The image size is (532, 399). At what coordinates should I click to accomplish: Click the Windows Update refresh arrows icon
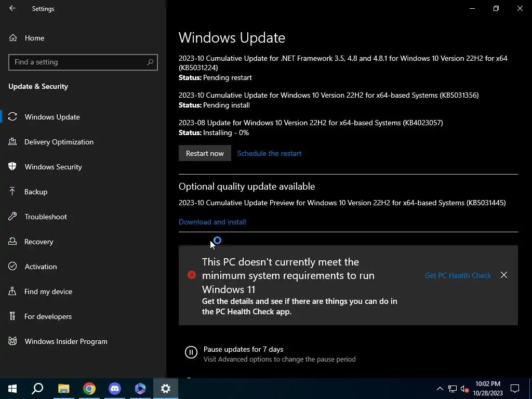click(x=12, y=117)
